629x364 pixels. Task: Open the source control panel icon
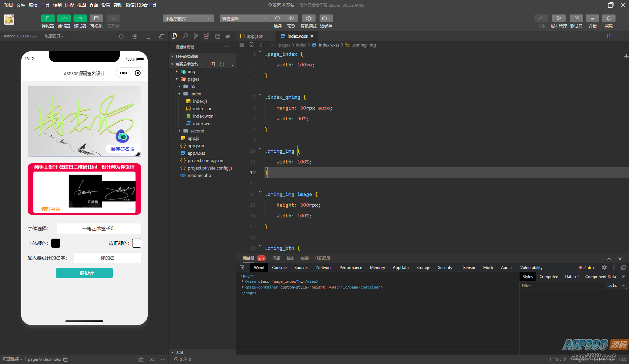click(x=196, y=36)
